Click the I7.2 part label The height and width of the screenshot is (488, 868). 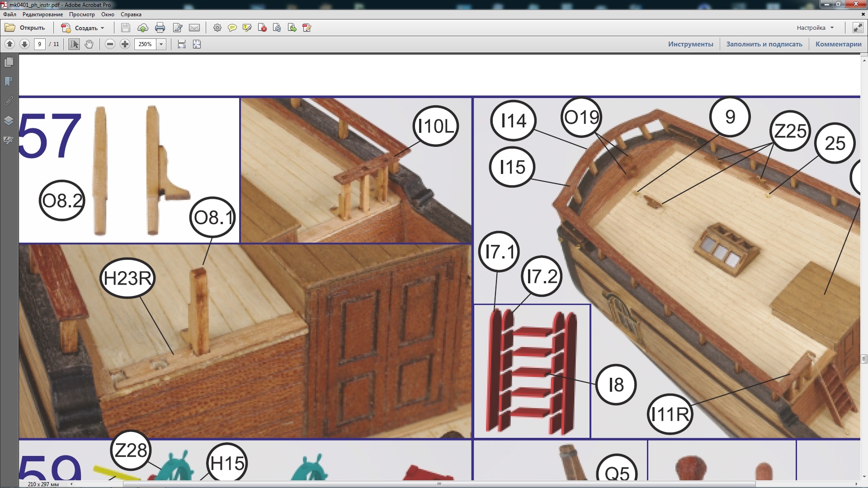pyautogui.click(x=542, y=276)
